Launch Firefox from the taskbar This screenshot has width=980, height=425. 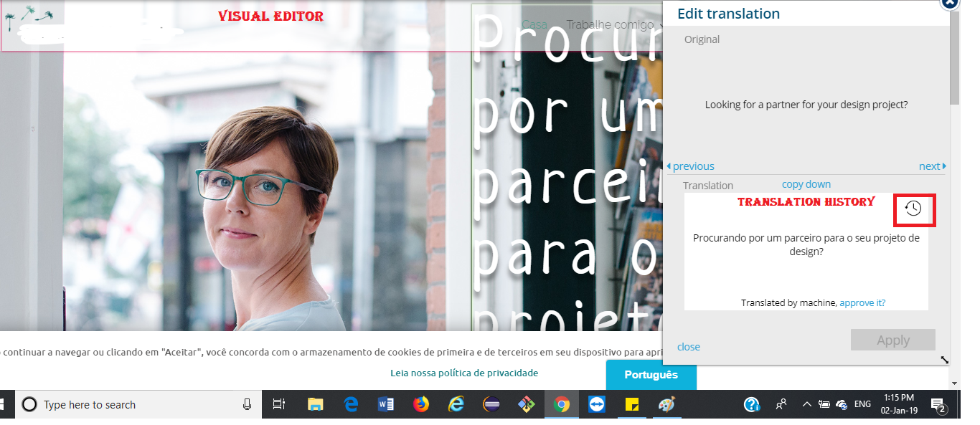click(x=420, y=405)
